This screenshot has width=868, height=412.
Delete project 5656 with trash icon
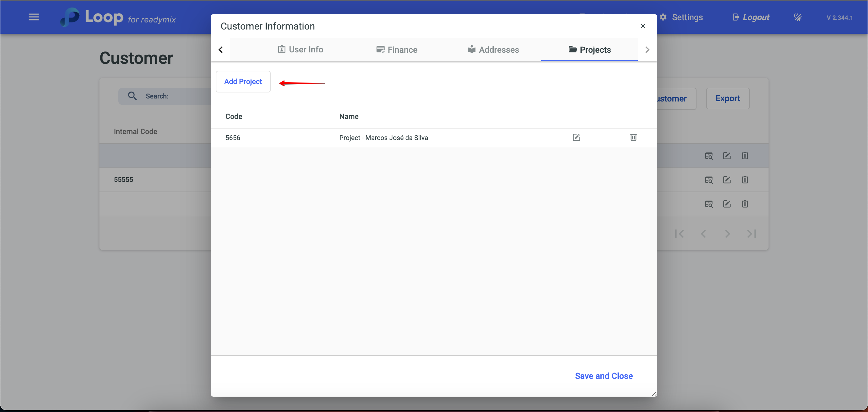pos(633,137)
